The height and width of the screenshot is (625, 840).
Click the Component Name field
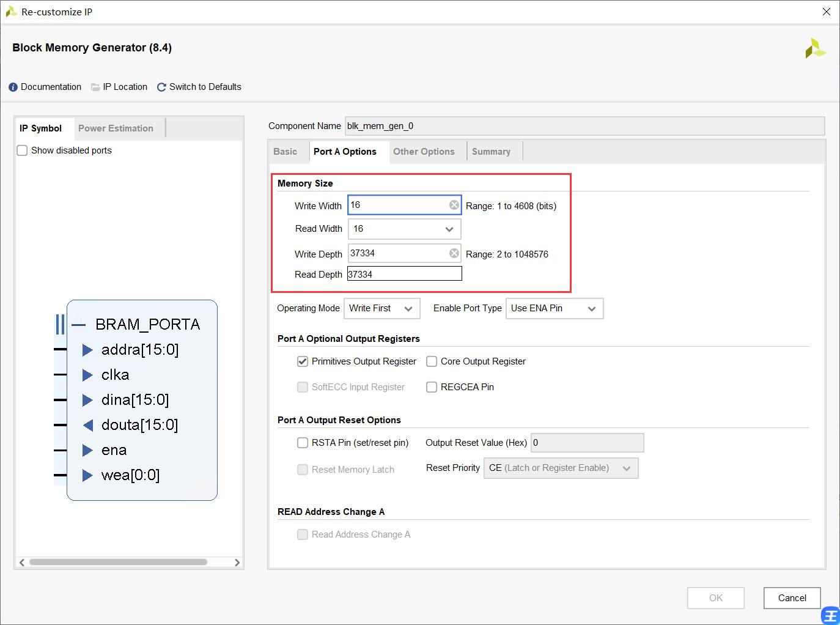pos(585,126)
